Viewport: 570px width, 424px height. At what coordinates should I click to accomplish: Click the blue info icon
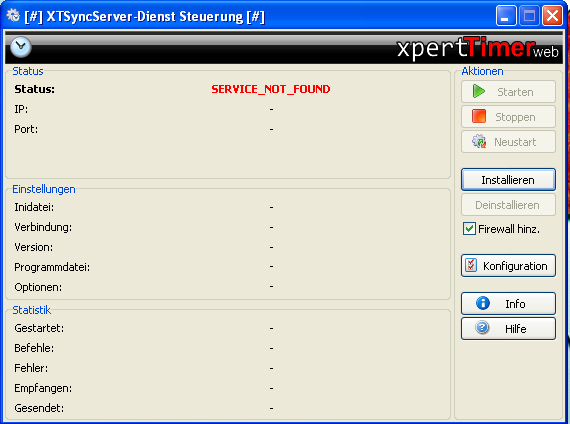483,303
